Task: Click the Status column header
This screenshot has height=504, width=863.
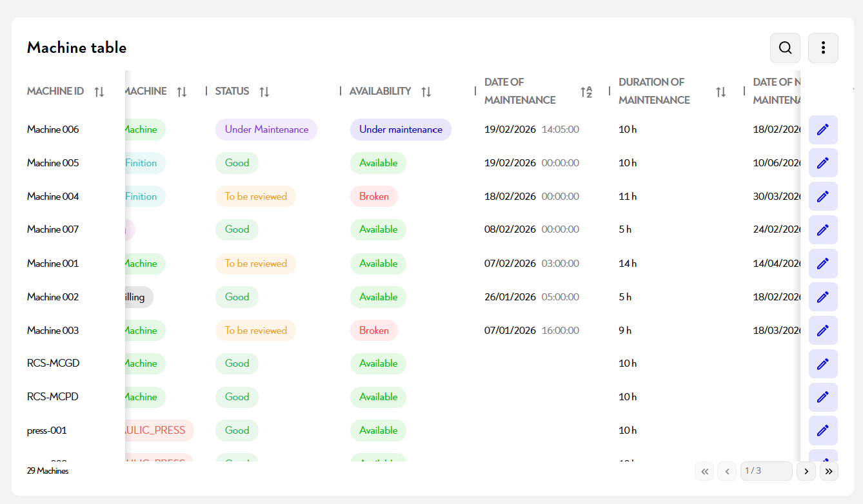Action: [232, 92]
